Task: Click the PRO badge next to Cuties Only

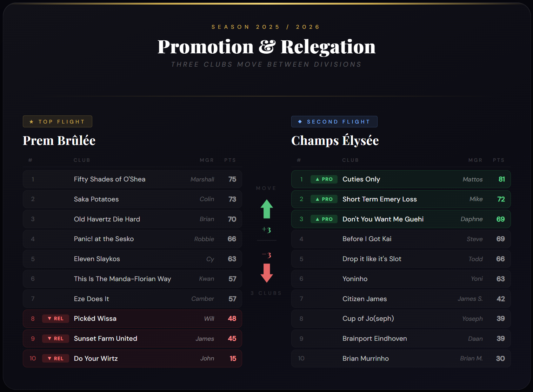Action: tap(324, 179)
